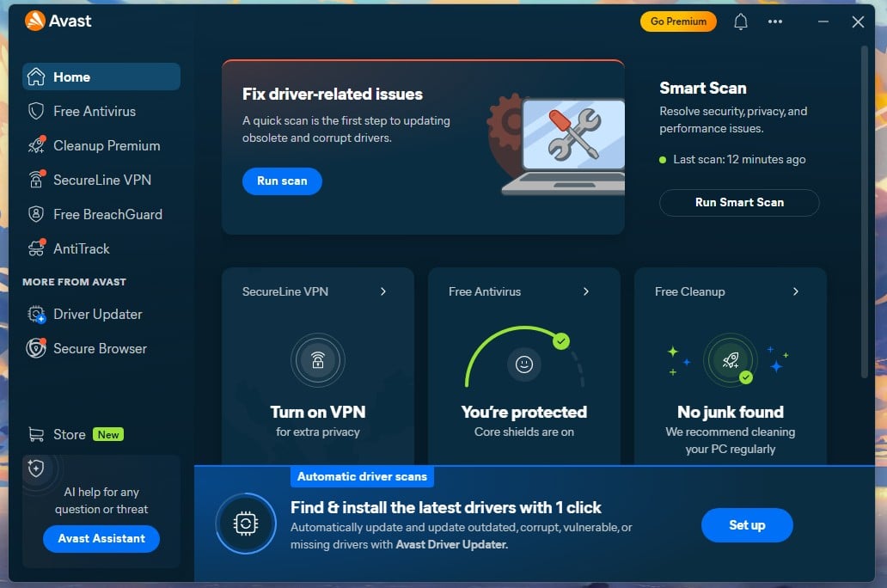Click the New badge beside Store
This screenshot has width=887, height=588.
(x=108, y=435)
